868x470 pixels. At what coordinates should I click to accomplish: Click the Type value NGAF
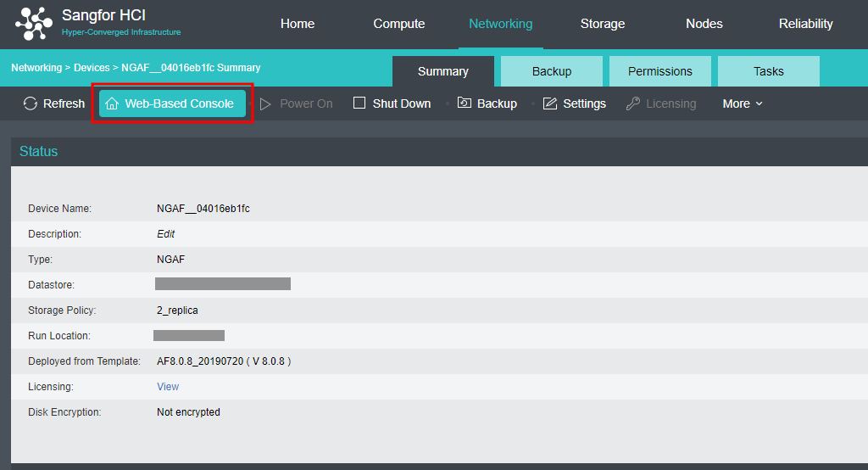point(170,260)
